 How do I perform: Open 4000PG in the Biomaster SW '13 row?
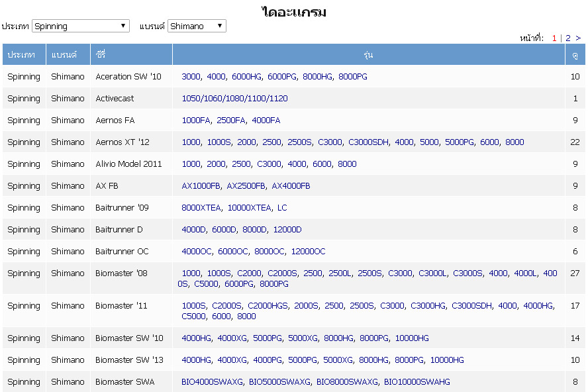click(x=268, y=360)
